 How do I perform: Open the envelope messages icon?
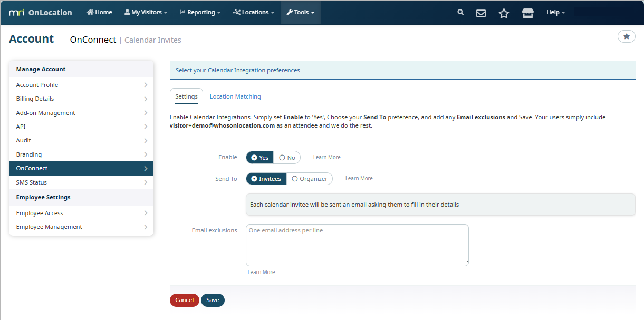point(481,13)
